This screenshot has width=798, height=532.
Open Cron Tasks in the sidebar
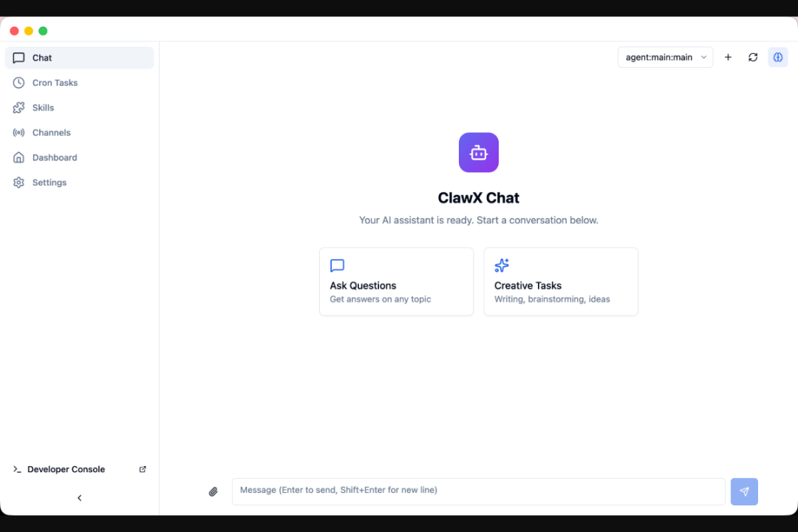coord(79,83)
